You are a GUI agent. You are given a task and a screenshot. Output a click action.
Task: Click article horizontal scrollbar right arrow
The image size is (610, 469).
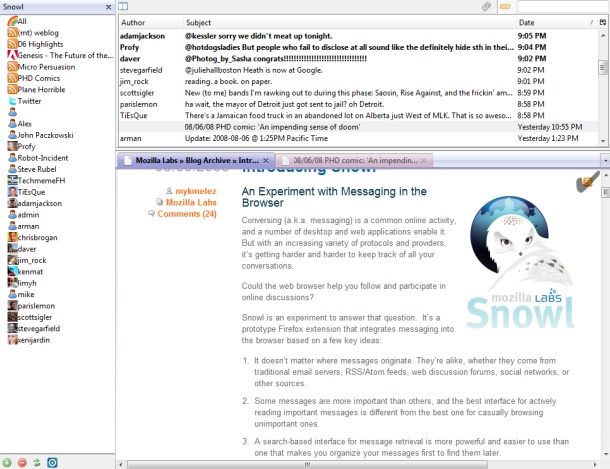[595, 465]
